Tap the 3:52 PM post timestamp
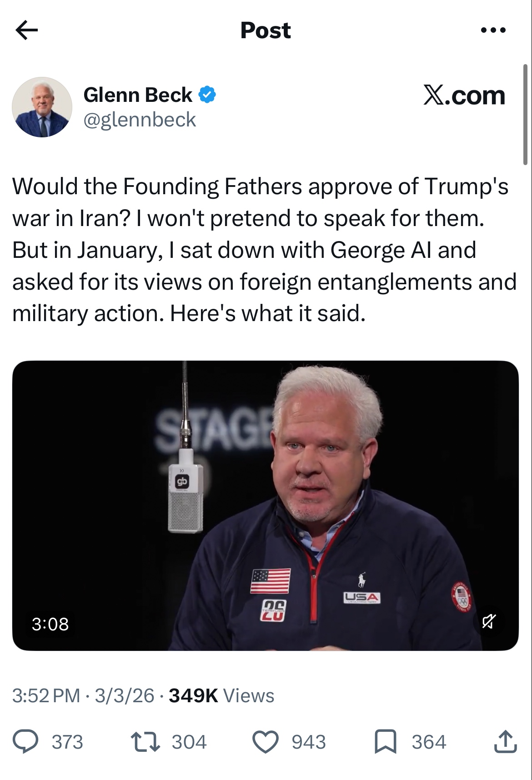 pos(46,695)
